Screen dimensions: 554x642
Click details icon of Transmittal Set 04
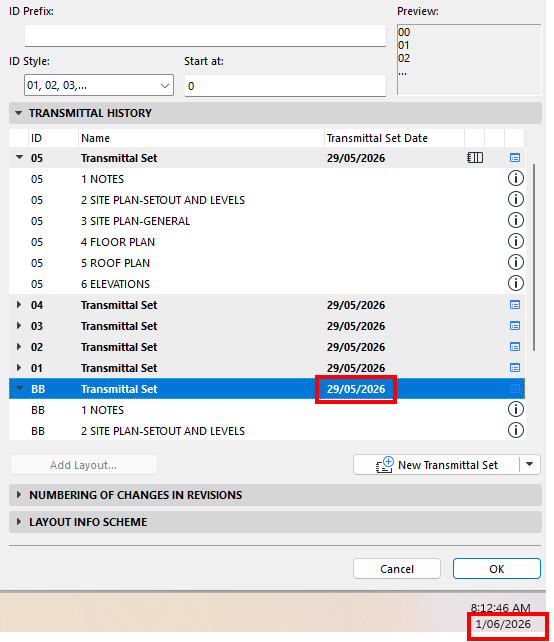[x=515, y=305]
